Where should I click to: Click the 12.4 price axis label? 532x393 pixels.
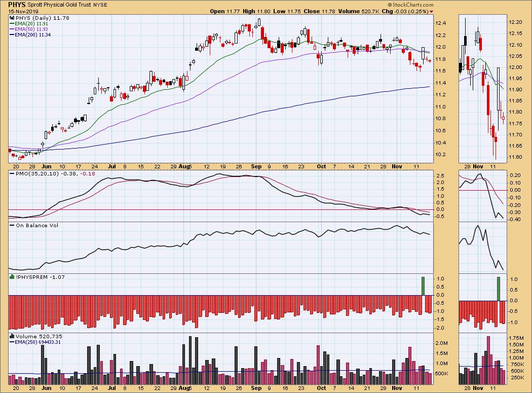440,23
